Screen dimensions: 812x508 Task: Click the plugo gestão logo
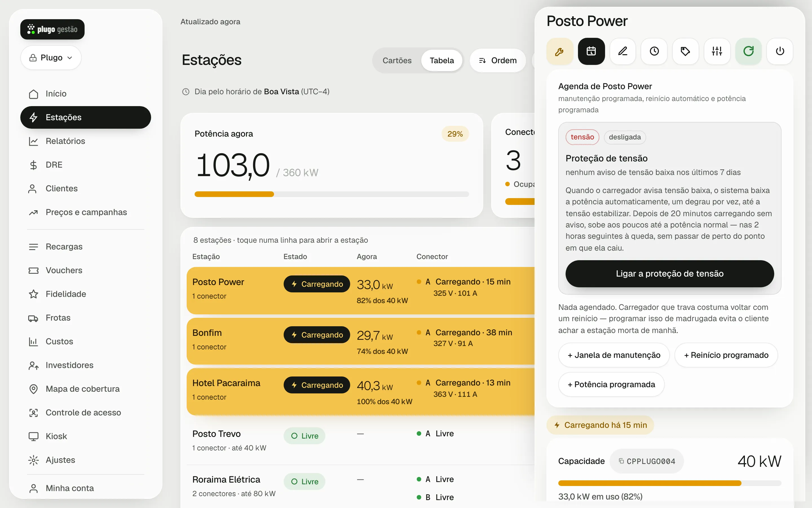tap(52, 29)
